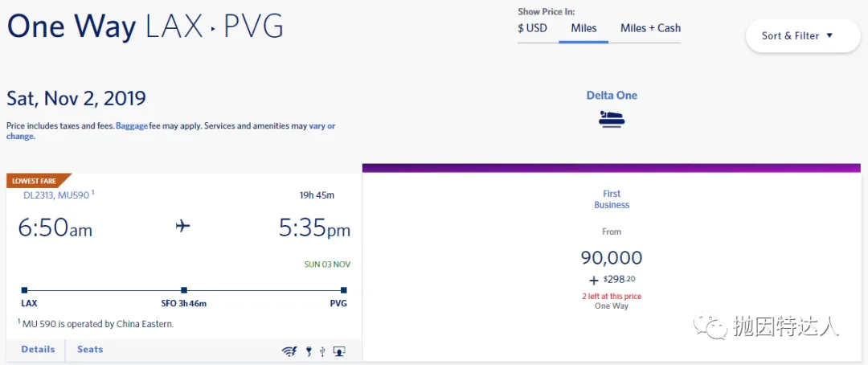
Task: Click the Sort & Filter dropdown arrow
Action: (x=829, y=35)
